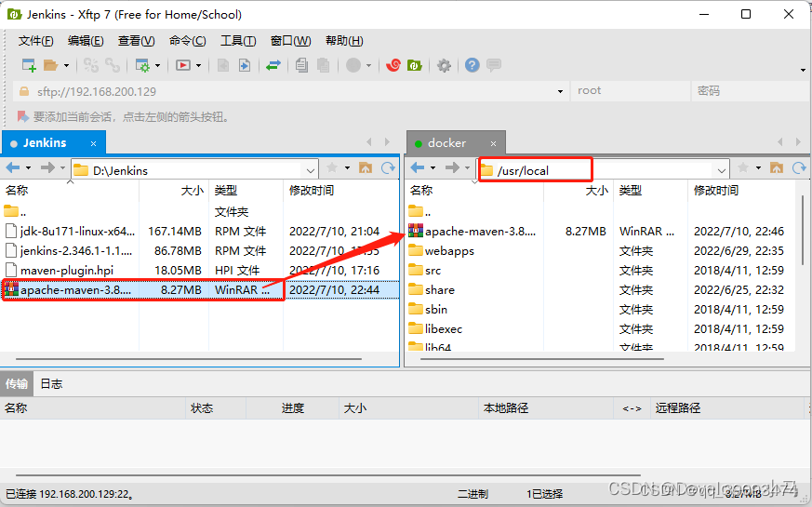Sort remote pane by 修改时间 column header

click(x=740, y=191)
